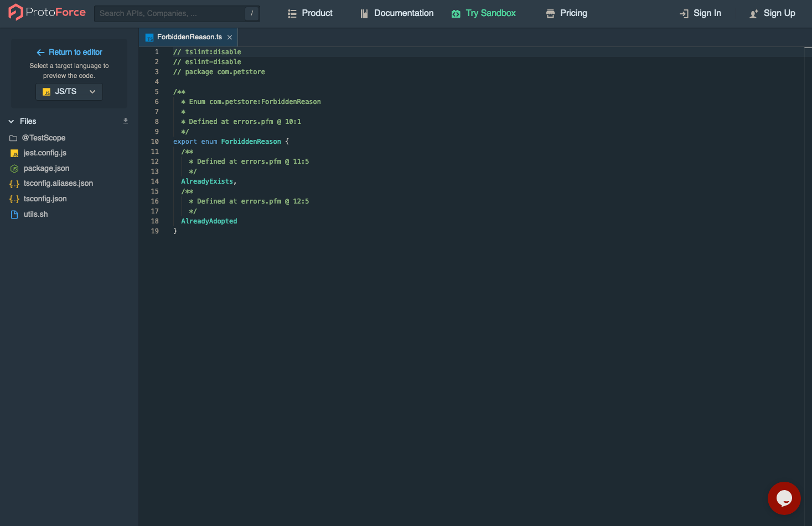Click line number 10 in the gutter
This screenshot has height=526, width=812.
point(154,142)
